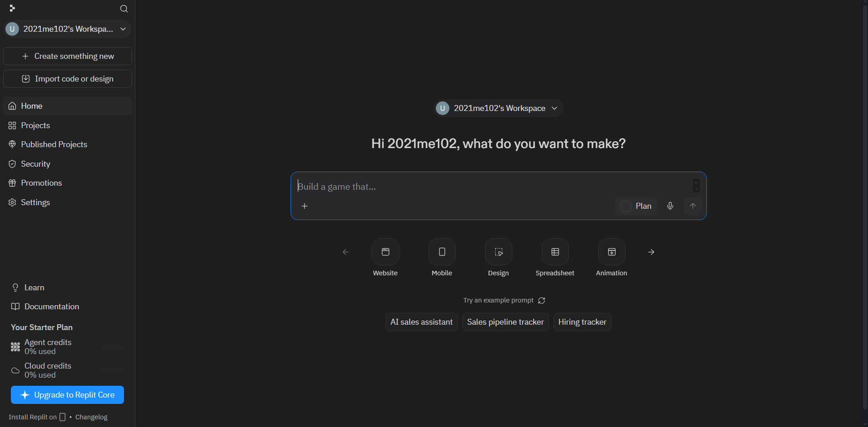
Task: Choose the Website project type icon
Action: [x=386, y=252]
